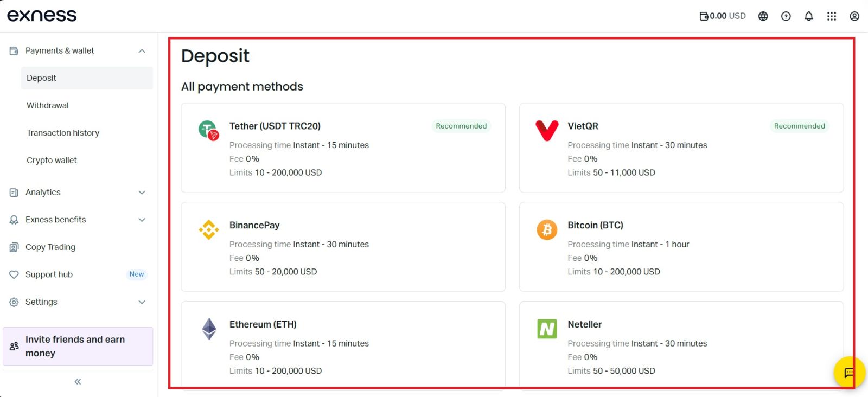
Task: Open Crypto wallet page
Action: click(x=52, y=160)
